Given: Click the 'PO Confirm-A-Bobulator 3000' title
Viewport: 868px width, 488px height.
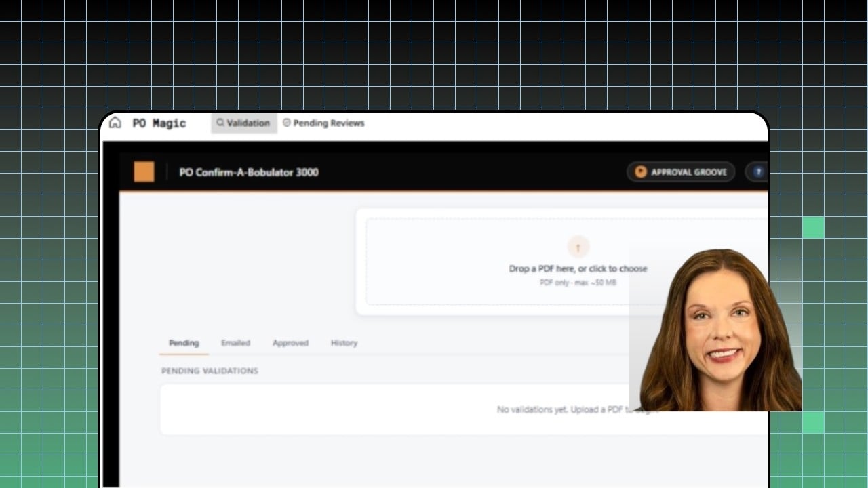Looking at the screenshot, I should pos(249,172).
